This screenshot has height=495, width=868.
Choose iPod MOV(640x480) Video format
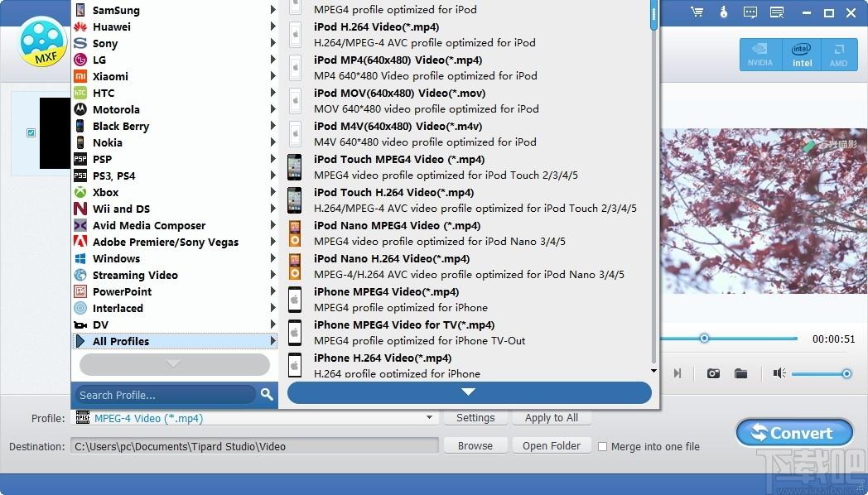pyautogui.click(x=468, y=101)
